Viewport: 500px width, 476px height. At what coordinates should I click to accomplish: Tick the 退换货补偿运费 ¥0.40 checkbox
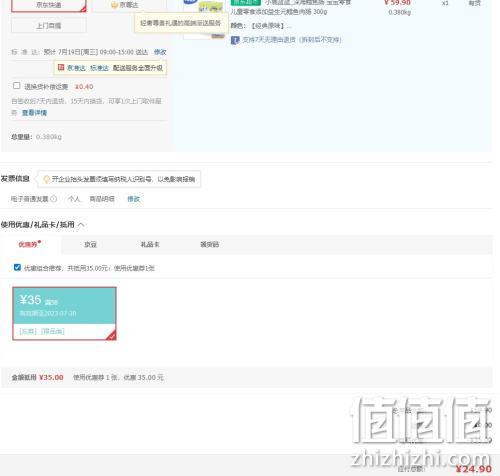pos(16,86)
